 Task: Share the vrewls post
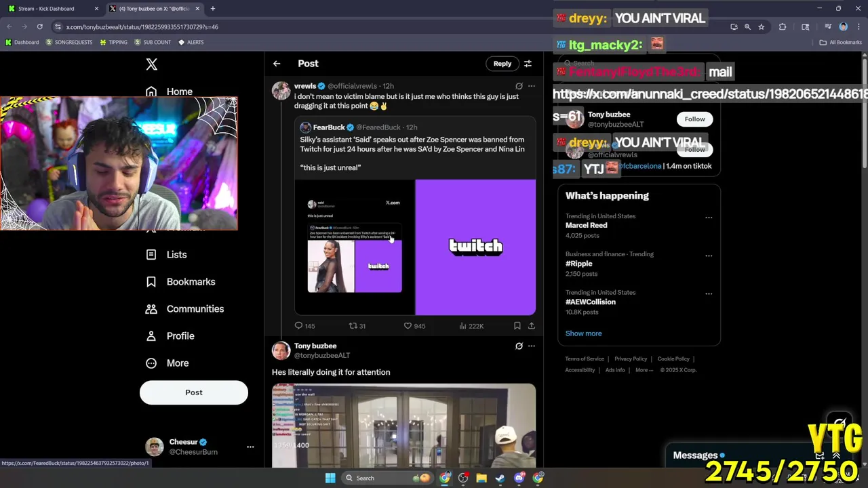point(532,326)
